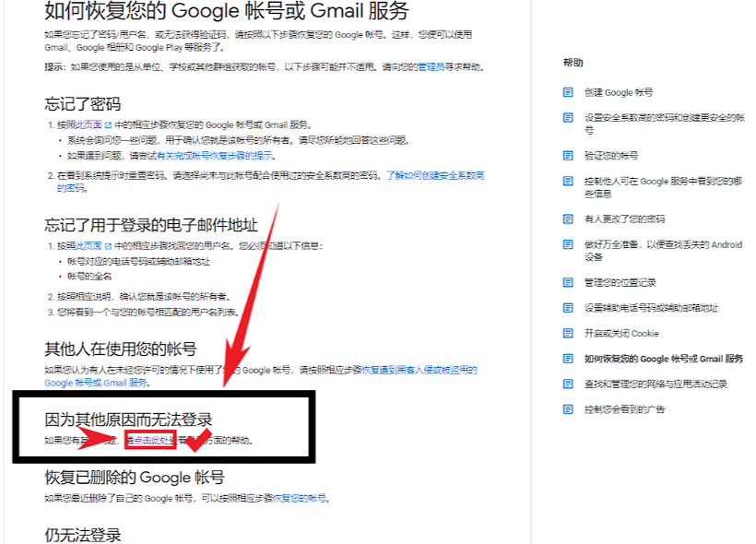Click article icon beside 查找和管理您的网络

click(x=568, y=384)
